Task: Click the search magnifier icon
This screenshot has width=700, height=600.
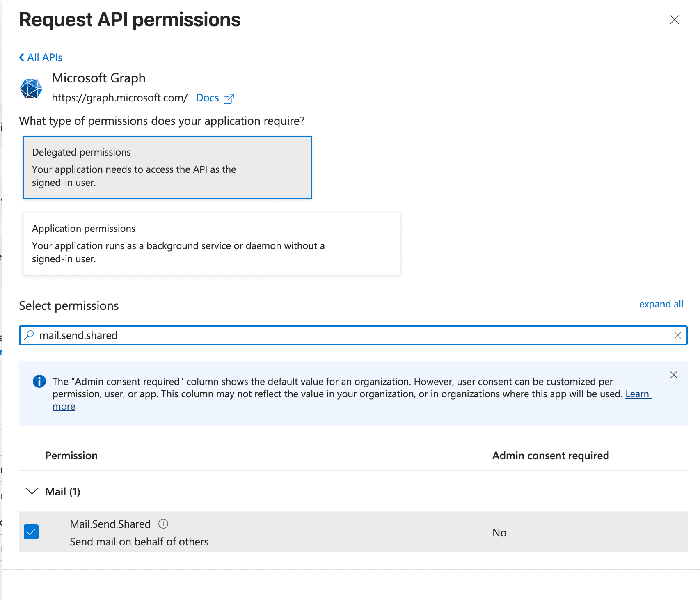Action: click(x=29, y=335)
